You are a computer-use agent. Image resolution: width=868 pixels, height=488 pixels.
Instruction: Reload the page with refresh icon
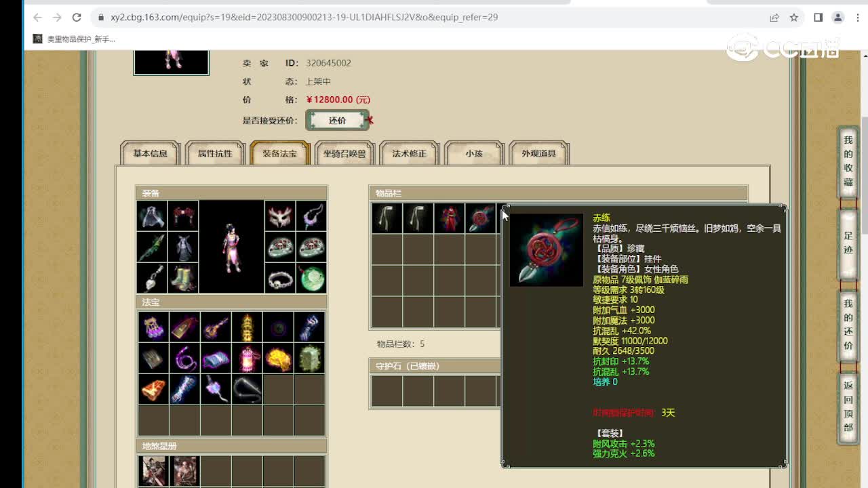click(77, 18)
